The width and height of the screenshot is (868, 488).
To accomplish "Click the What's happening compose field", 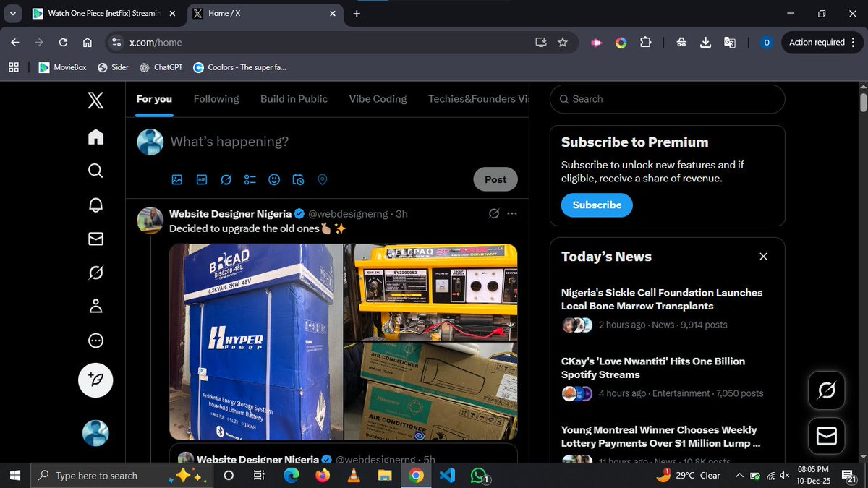I will click(229, 142).
